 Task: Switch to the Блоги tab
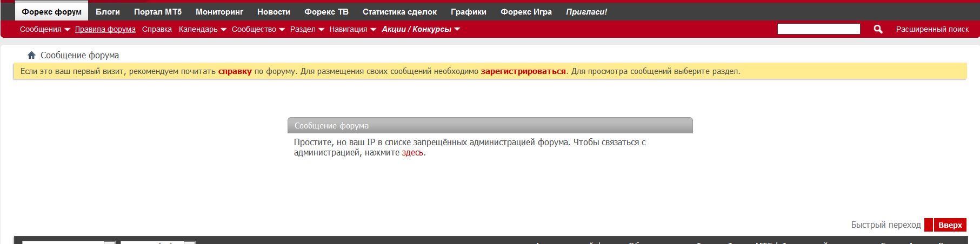point(108,12)
